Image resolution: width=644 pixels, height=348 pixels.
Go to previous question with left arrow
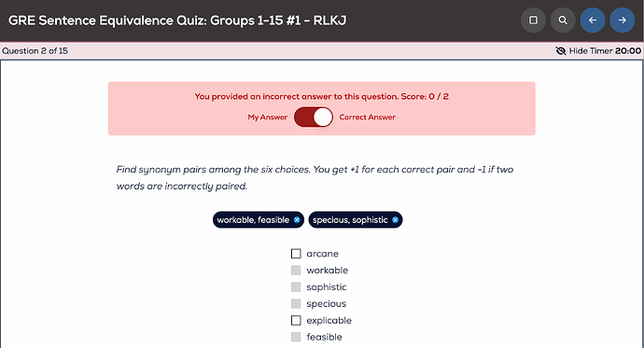pos(593,21)
